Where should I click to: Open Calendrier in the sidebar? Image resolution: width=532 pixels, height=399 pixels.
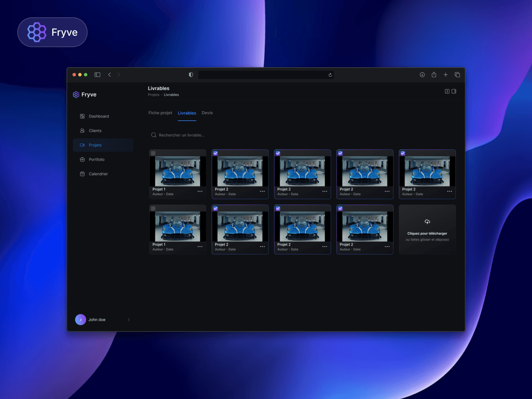pyautogui.click(x=98, y=174)
